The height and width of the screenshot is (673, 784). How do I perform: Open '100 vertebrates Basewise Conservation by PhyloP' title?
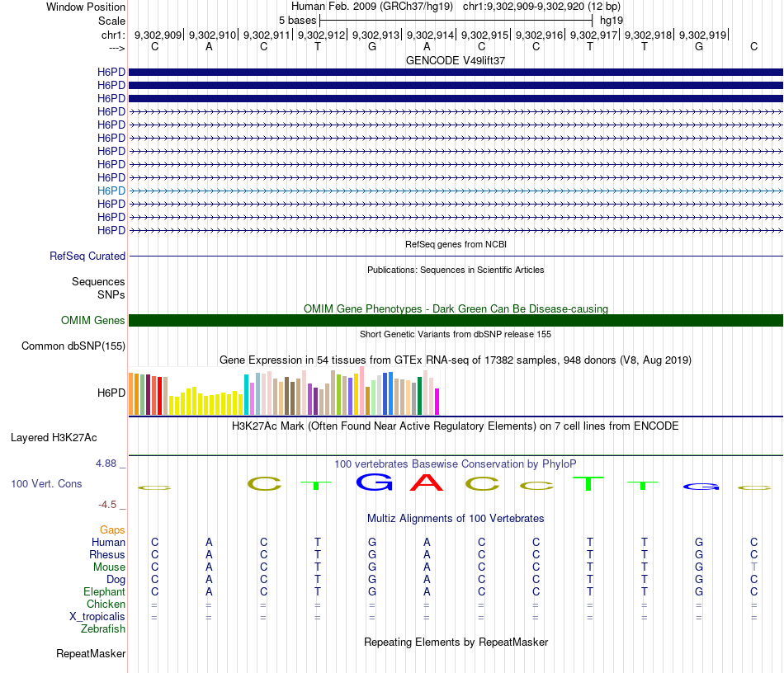pos(456,464)
